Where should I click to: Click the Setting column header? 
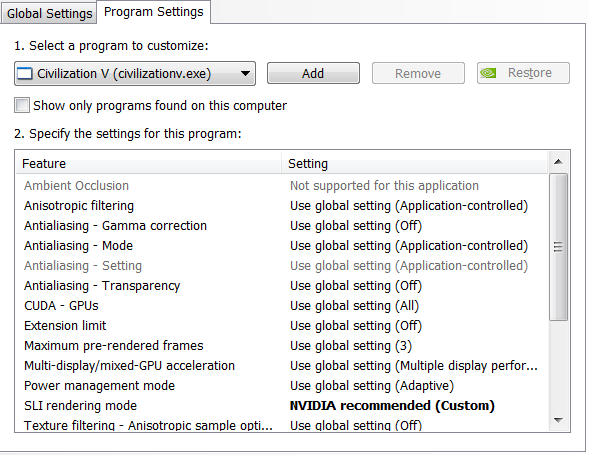pos(415,163)
